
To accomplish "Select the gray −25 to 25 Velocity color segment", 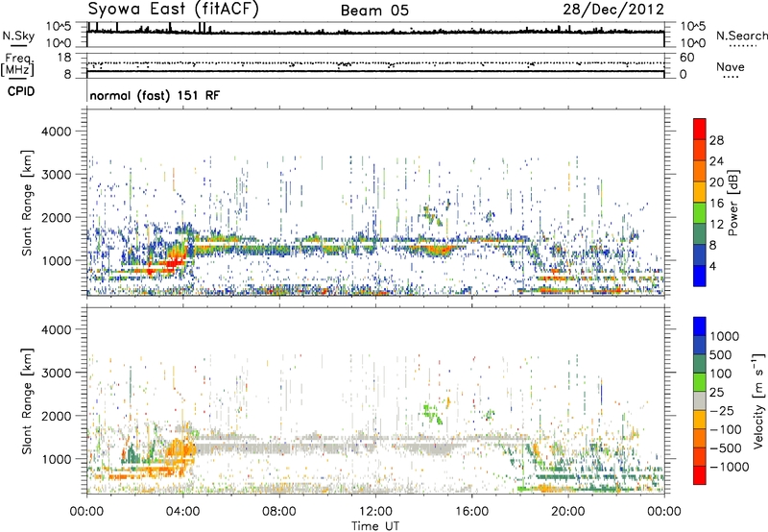I will click(700, 400).
